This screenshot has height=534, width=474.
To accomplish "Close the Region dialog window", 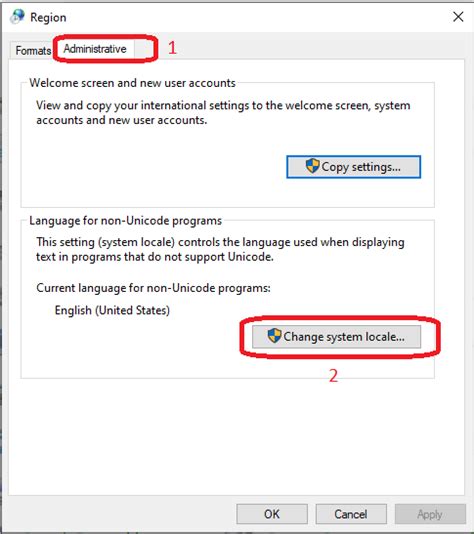I will [458, 17].
